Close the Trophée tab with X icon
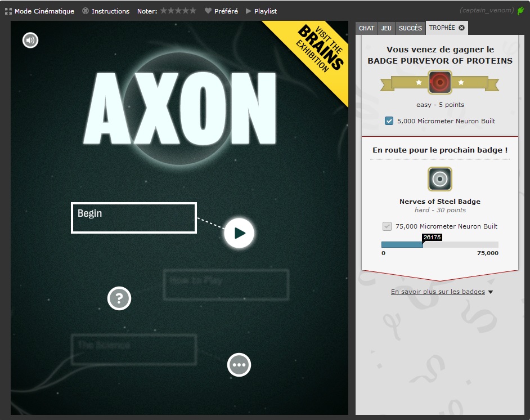This screenshot has width=530, height=420. click(x=461, y=28)
